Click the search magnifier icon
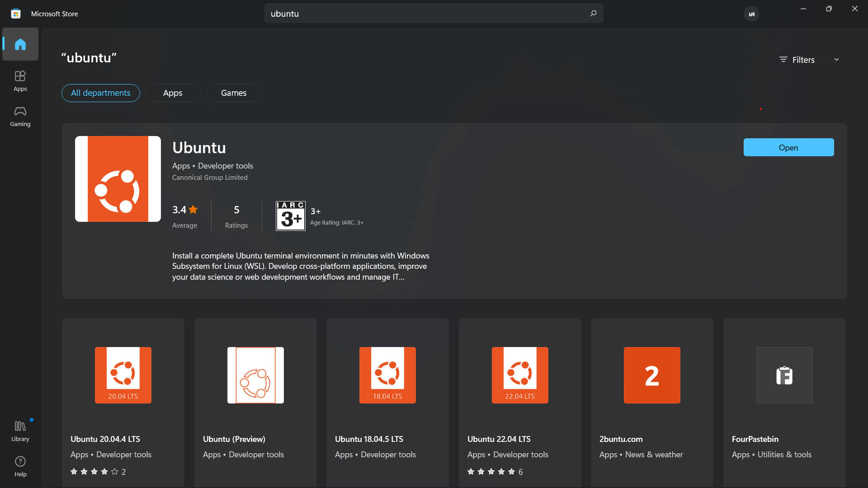 [x=593, y=14]
